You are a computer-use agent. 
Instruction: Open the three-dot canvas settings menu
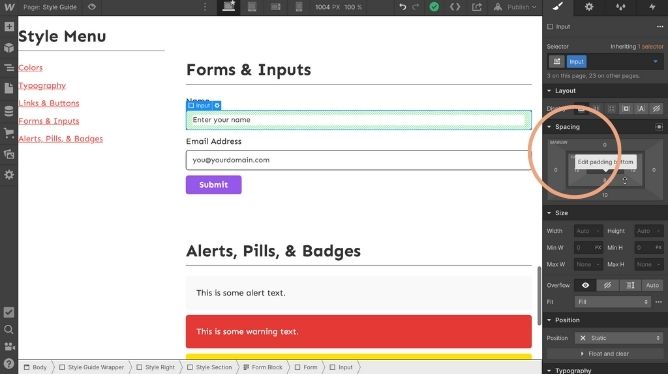point(205,7)
